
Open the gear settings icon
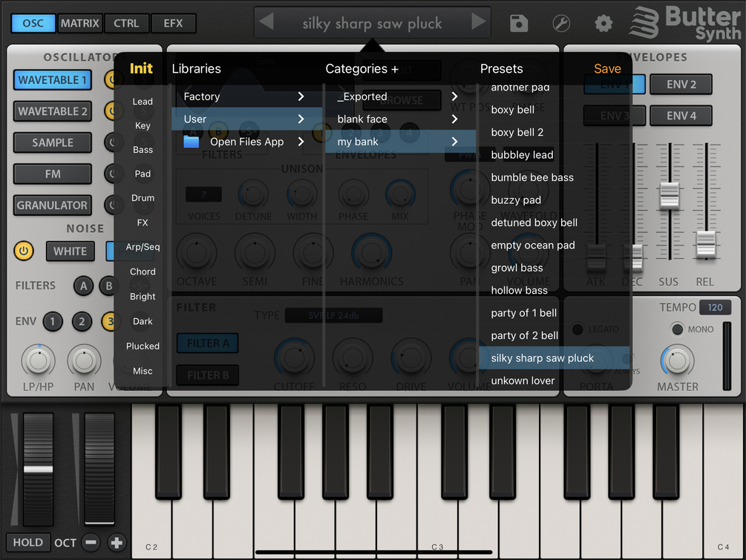tap(603, 23)
